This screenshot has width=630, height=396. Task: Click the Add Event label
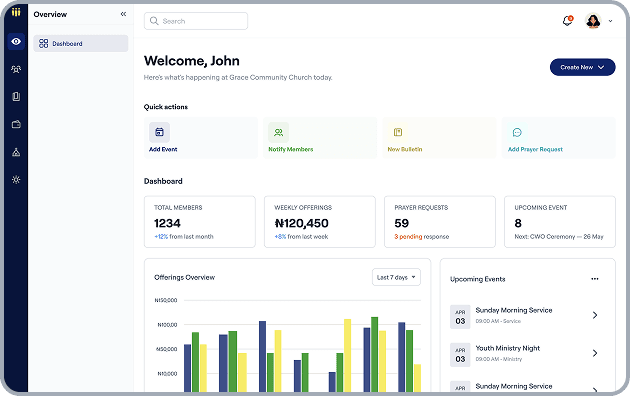(163, 149)
